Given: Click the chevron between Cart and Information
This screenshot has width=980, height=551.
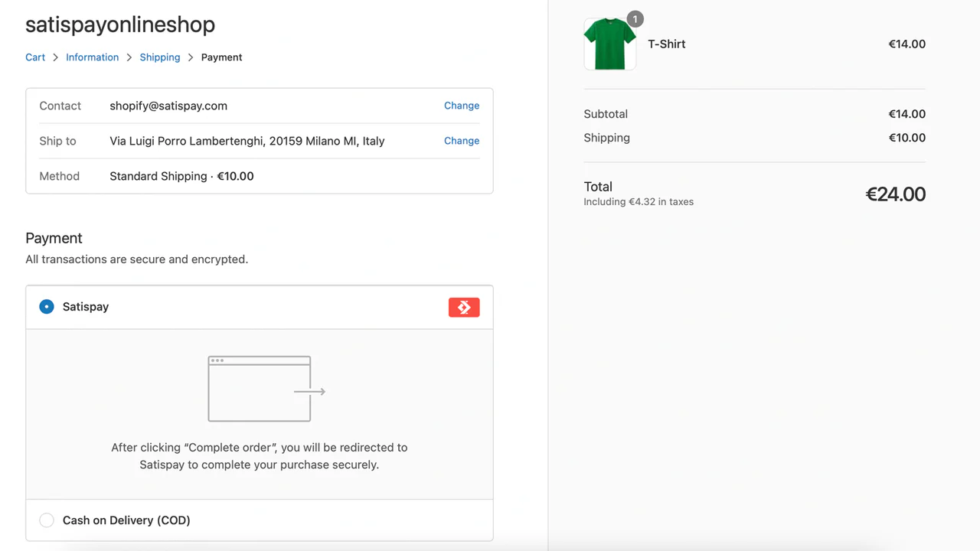Looking at the screenshot, I should (x=56, y=57).
